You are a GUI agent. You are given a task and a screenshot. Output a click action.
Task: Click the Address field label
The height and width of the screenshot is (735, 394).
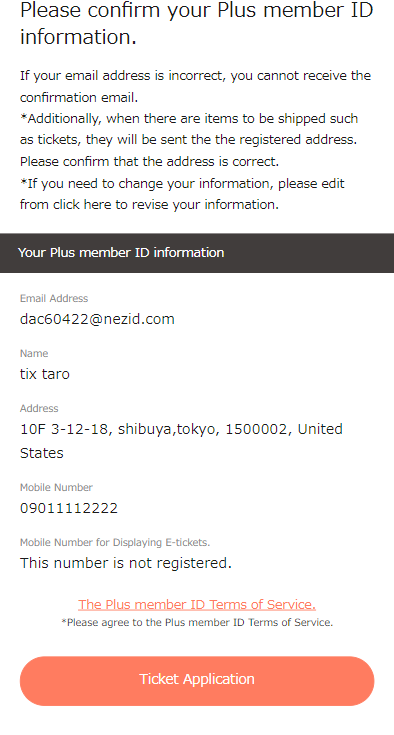(x=39, y=408)
